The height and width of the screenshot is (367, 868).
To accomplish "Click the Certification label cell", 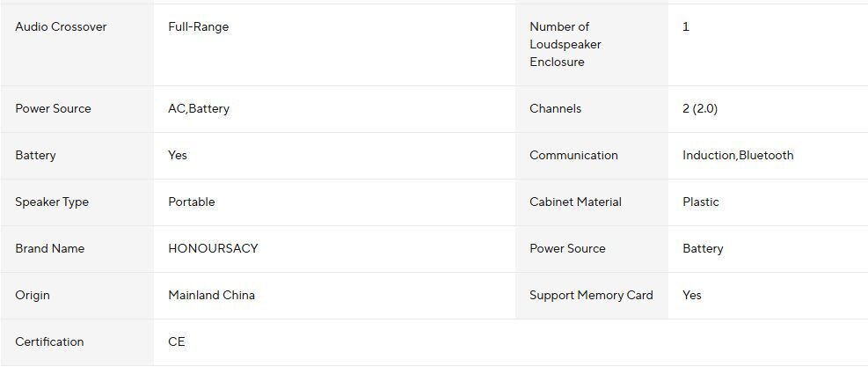I will pos(49,341).
